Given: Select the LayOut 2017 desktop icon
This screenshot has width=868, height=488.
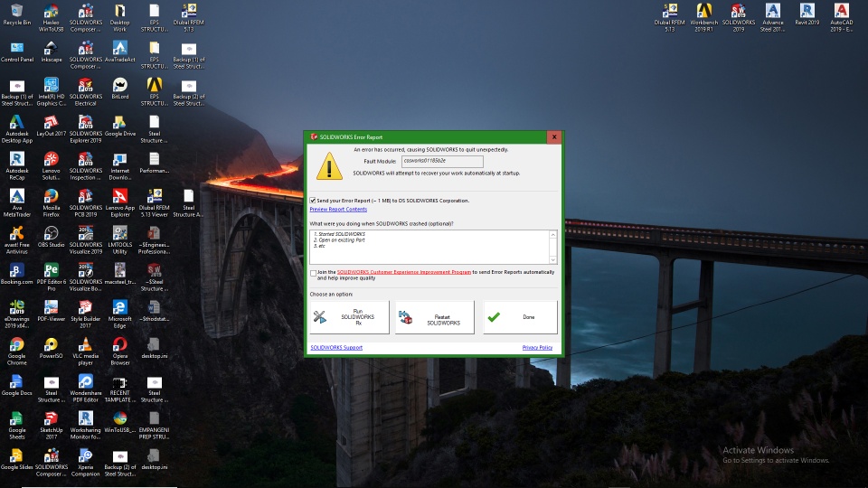Looking at the screenshot, I should click(51, 127).
